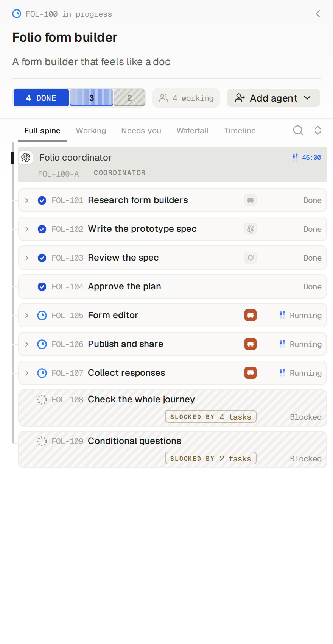333x644 pixels.
Task: Click the done checkmark on FOL-103
Action: (x=42, y=258)
